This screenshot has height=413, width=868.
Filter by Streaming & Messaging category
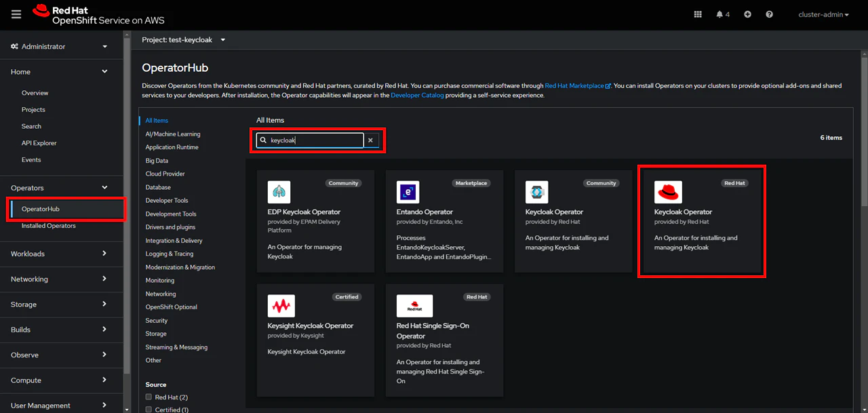176,347
